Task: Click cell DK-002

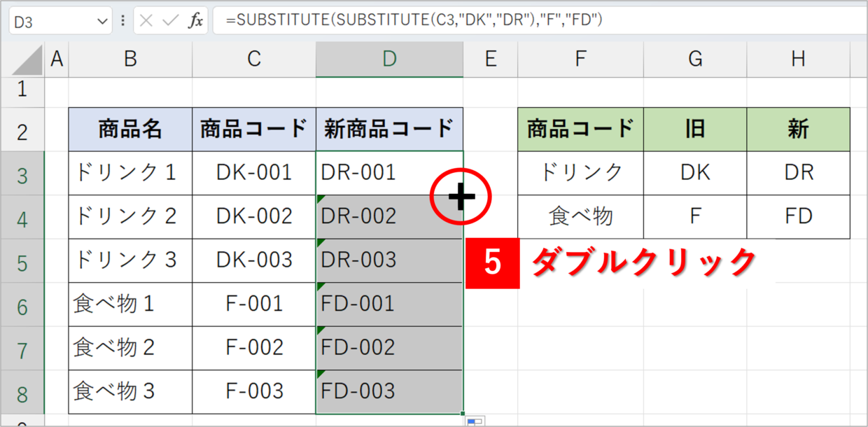Action: pos(254,218)
